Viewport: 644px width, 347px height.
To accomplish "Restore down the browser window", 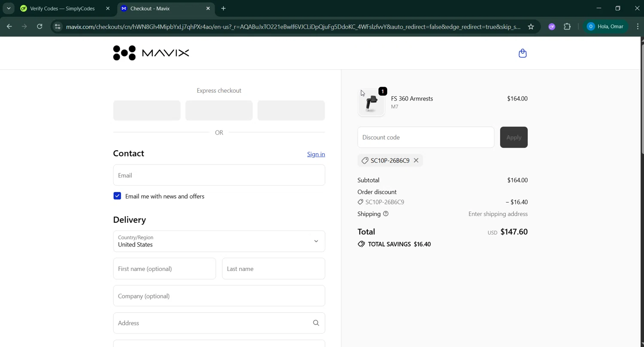I will (618, 8).
